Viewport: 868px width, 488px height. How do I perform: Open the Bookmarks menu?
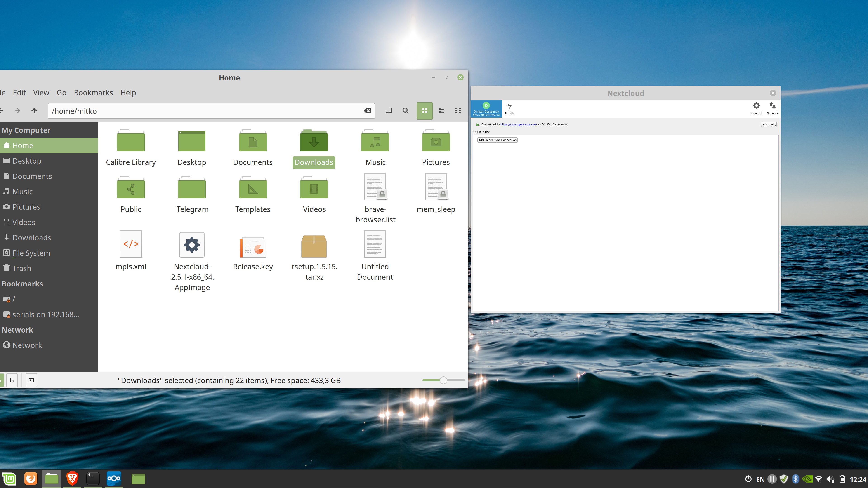click(93, 93)
